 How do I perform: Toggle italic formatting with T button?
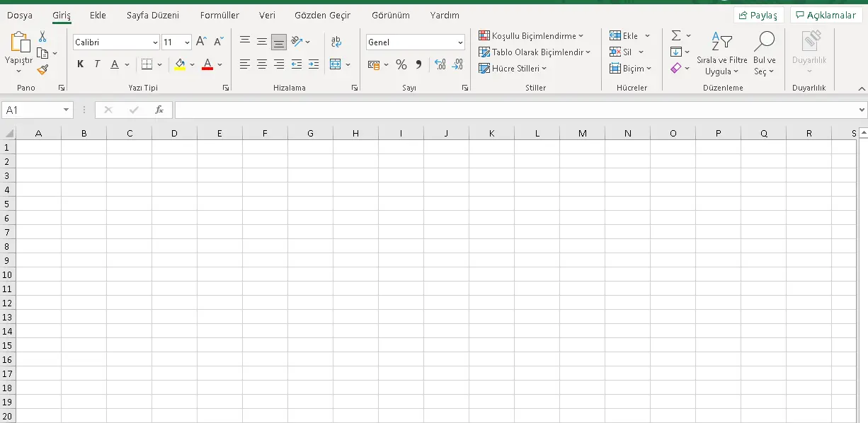(x=97, y=64)
